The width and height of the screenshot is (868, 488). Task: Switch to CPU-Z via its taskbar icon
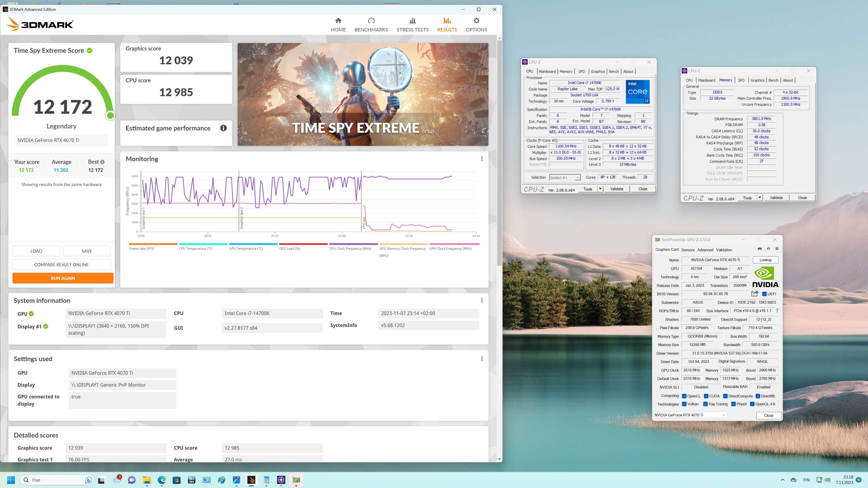pyautogui.click(x=281, y=480)
